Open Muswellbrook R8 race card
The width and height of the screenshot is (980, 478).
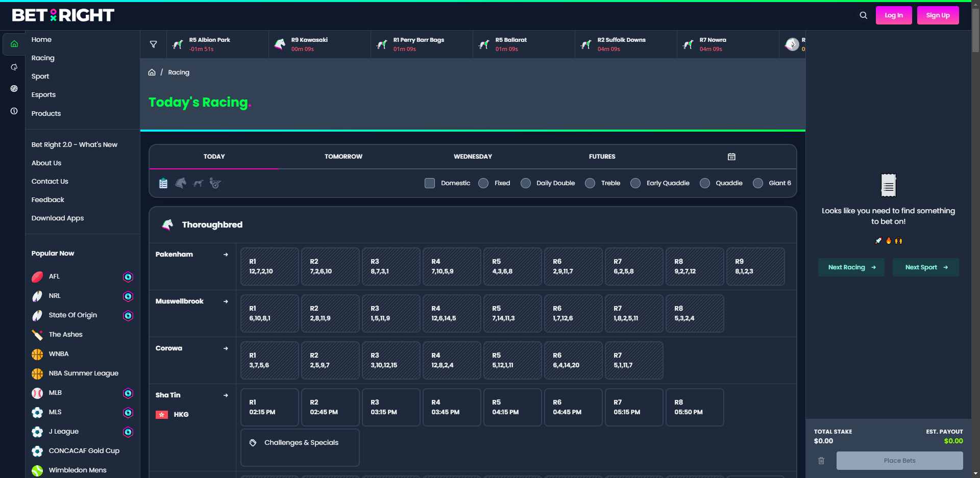(x=695, y=313)
